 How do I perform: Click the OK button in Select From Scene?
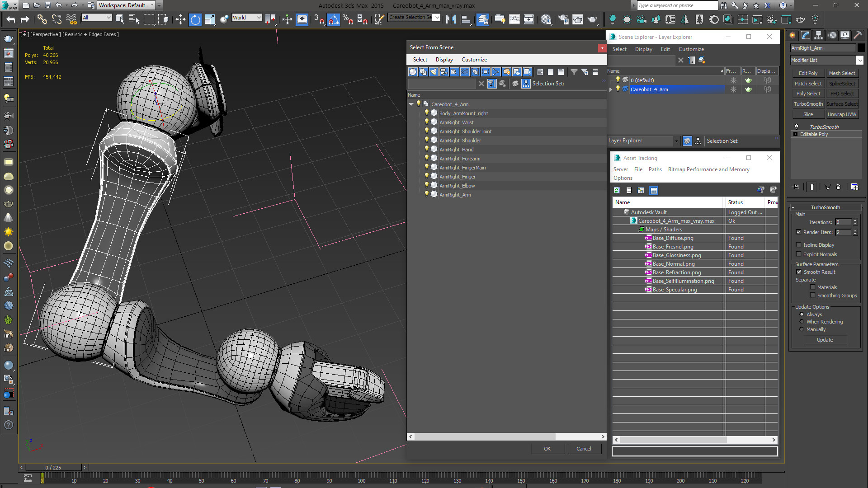click(547, 448)
